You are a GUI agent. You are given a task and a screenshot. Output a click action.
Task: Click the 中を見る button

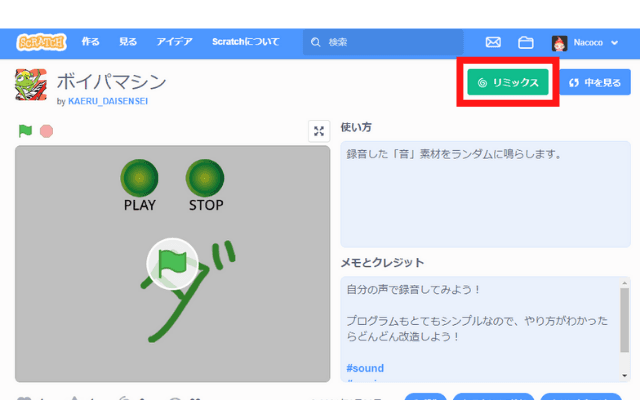pos(595,82)
